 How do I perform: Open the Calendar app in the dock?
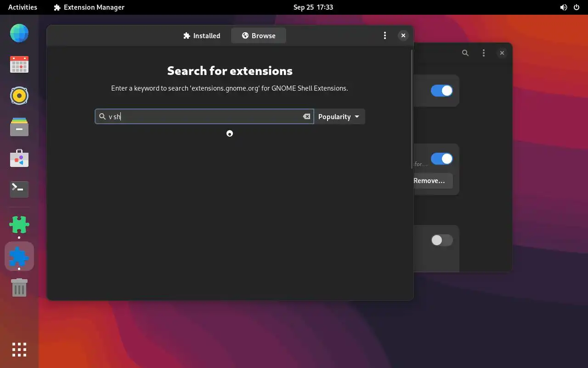(x=19, y=64)
